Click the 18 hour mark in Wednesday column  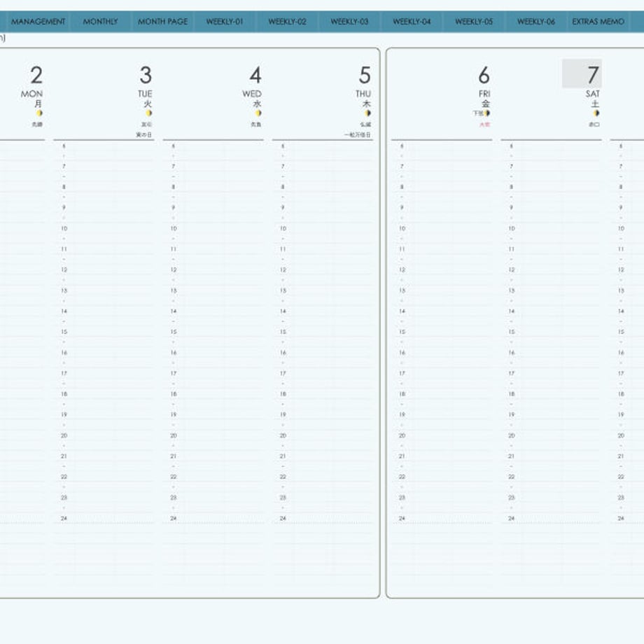[174, 394]
